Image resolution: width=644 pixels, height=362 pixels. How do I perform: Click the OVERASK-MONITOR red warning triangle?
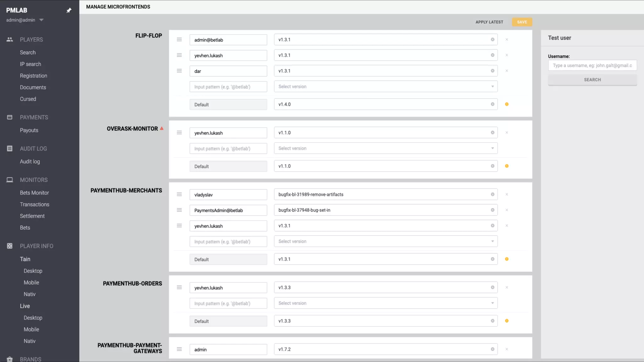click(x=162, y=129)
